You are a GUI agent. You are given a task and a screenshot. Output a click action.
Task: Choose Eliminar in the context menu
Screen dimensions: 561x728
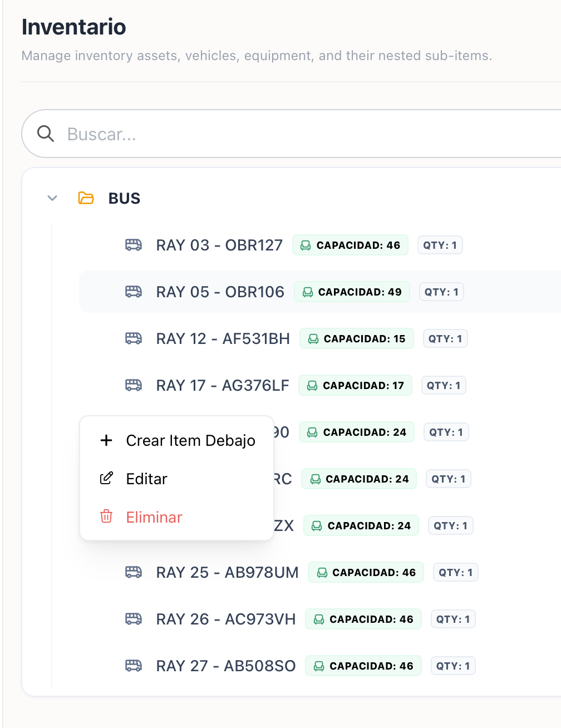tap(177, 517)
